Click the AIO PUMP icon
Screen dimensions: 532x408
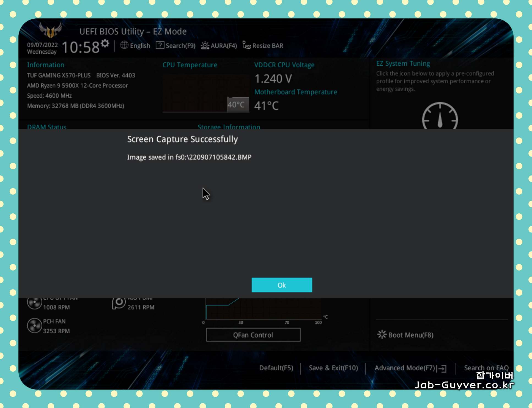(119, 303)
